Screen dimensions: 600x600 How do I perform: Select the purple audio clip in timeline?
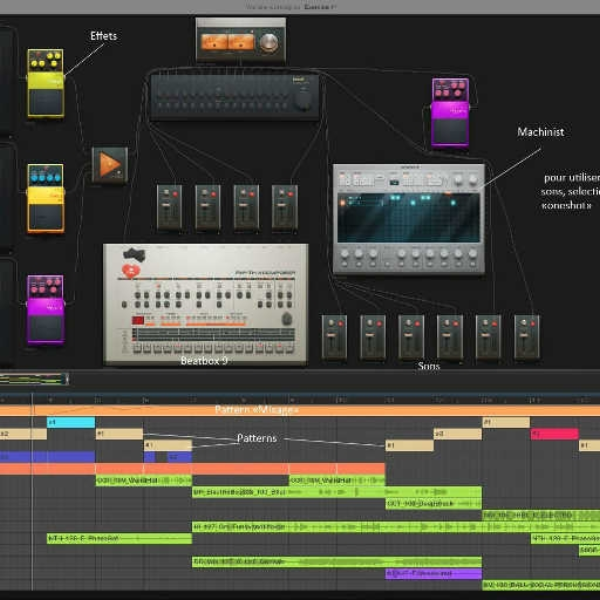(434, 574)
